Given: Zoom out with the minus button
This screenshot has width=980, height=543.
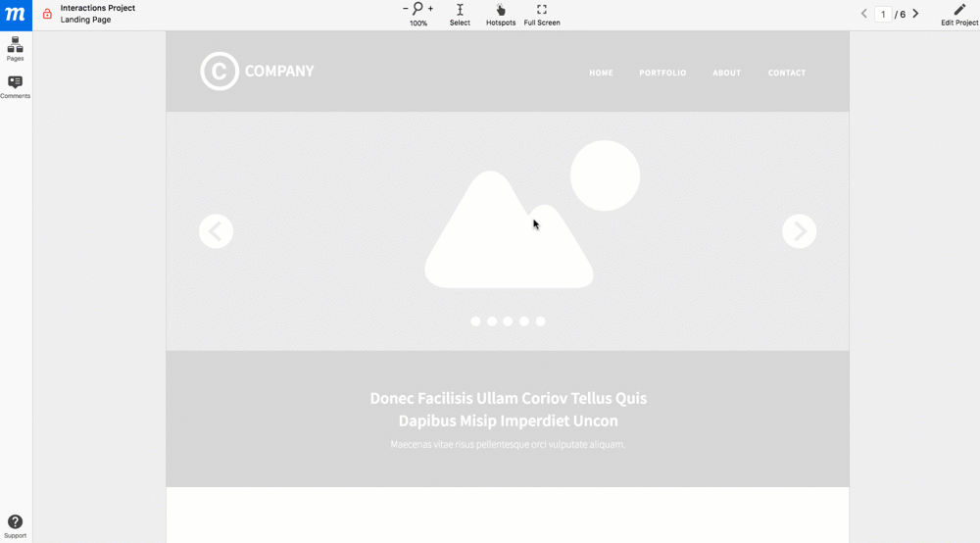Looking at the screenshot, I should 406,9.
